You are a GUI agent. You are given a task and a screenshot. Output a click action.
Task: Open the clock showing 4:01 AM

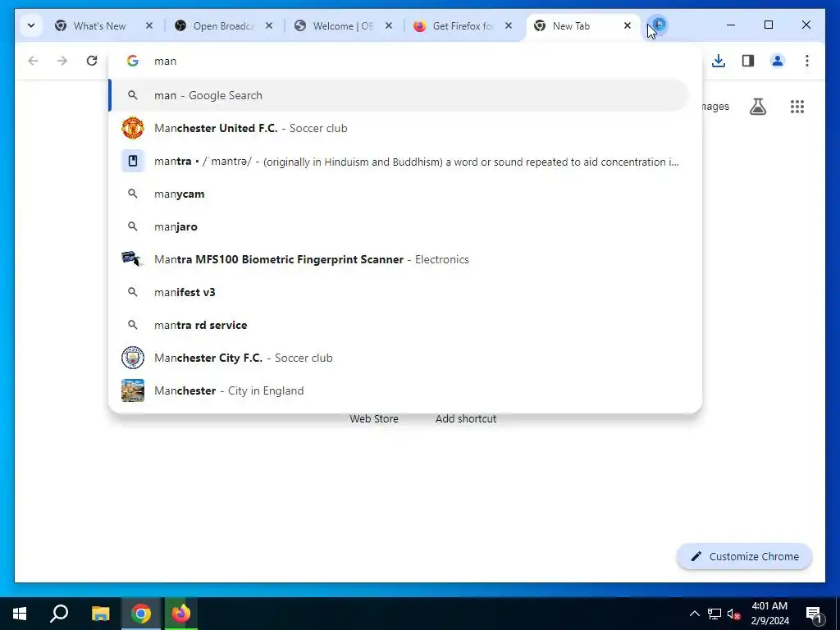(x=769, y=614)
